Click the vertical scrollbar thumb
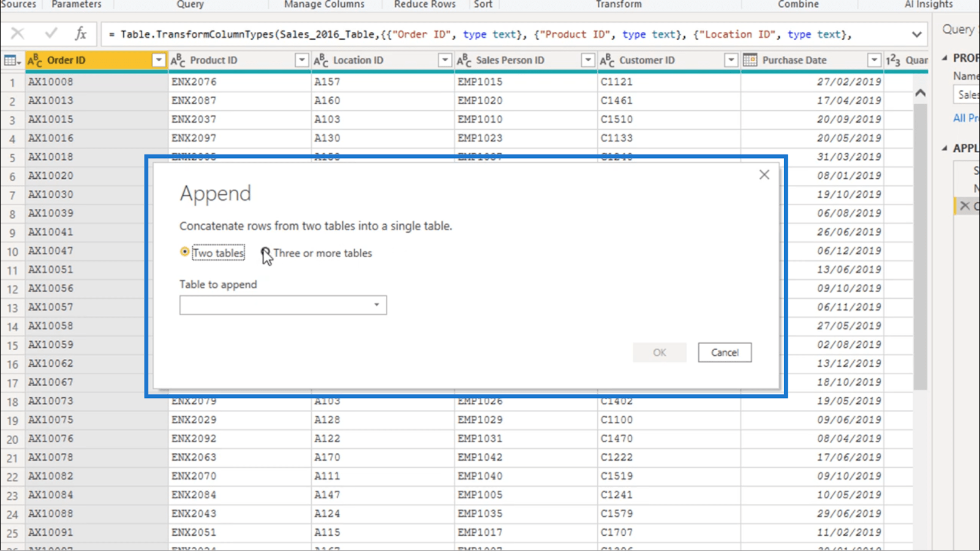The height and width of the screenshot is (551, 980). tap(920, 247)
